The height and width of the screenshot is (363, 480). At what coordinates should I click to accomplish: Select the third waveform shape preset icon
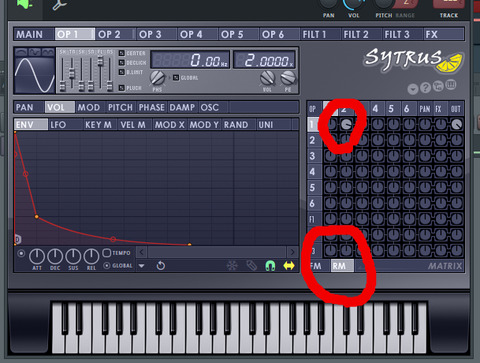pos(48,52)
